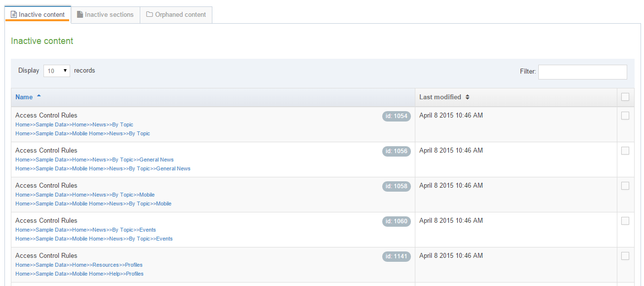Click the id: 1054 badge
The height and width of the screenshot is (286, 644).
tap(396, 116)
